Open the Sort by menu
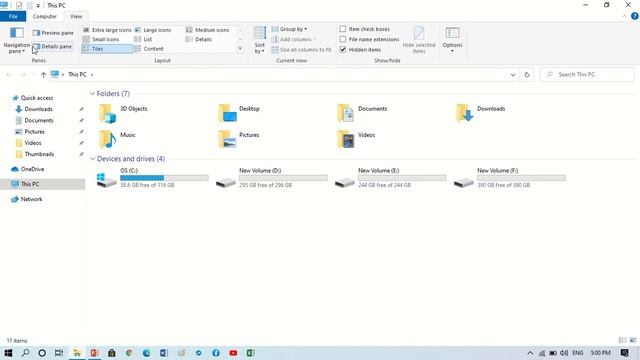The image size is (640, 360). [x=260, y=40]
